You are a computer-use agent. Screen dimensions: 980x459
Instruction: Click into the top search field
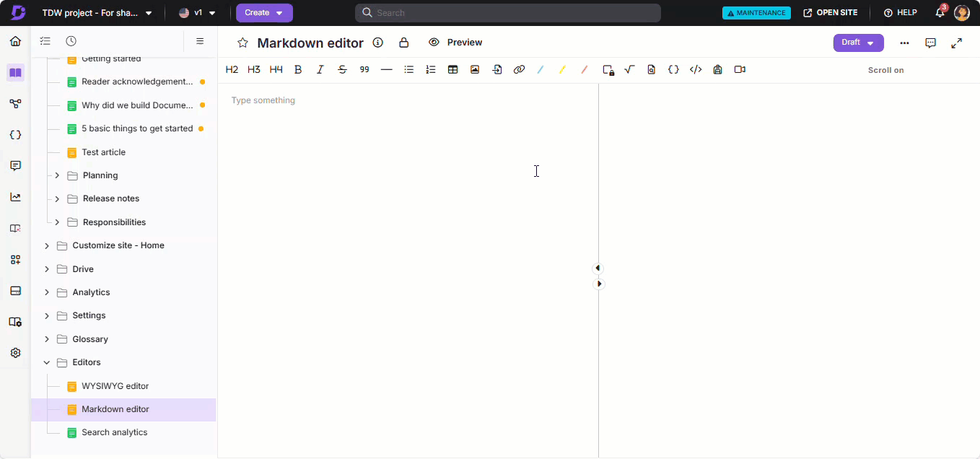[507, 13]
